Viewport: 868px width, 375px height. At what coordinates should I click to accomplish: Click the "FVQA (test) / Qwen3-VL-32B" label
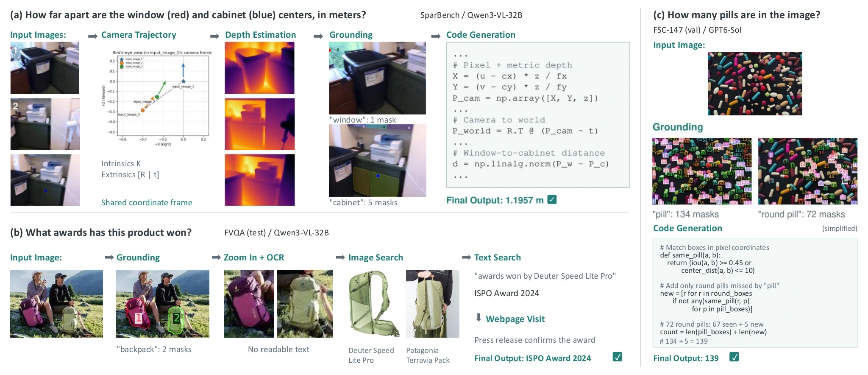point(277,232)
